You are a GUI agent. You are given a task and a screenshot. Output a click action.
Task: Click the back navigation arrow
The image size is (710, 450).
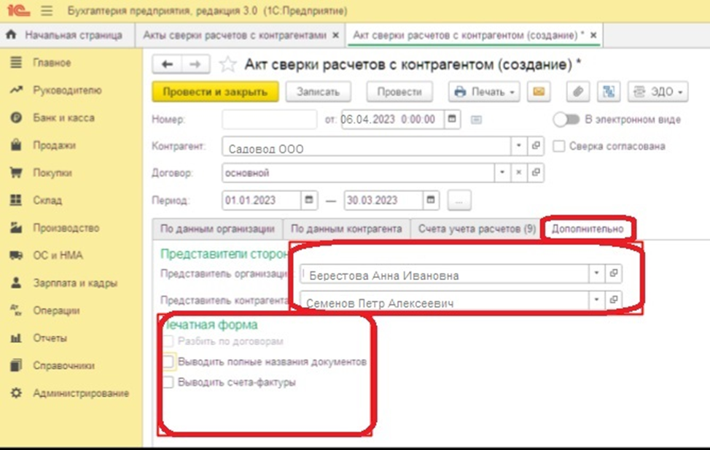166,64
